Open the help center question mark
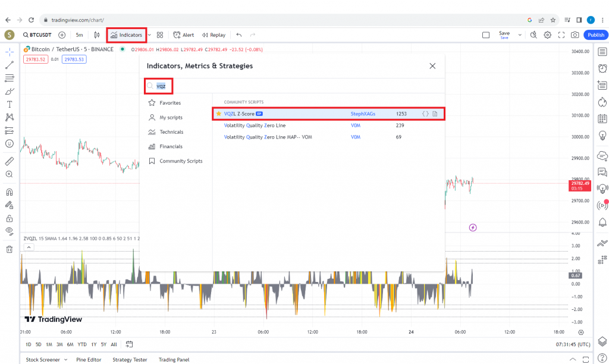Image resolution: width=609 pixels, height=364 pixels. [x=602, y=357]
